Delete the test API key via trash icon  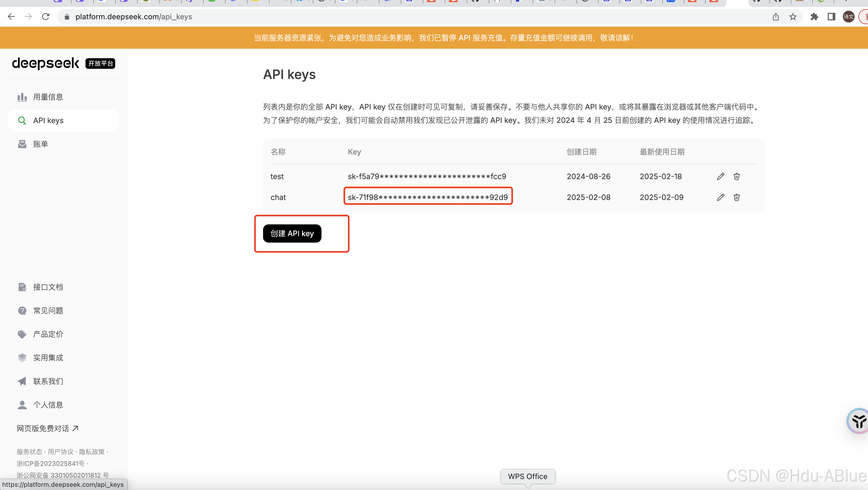point(736,176)
